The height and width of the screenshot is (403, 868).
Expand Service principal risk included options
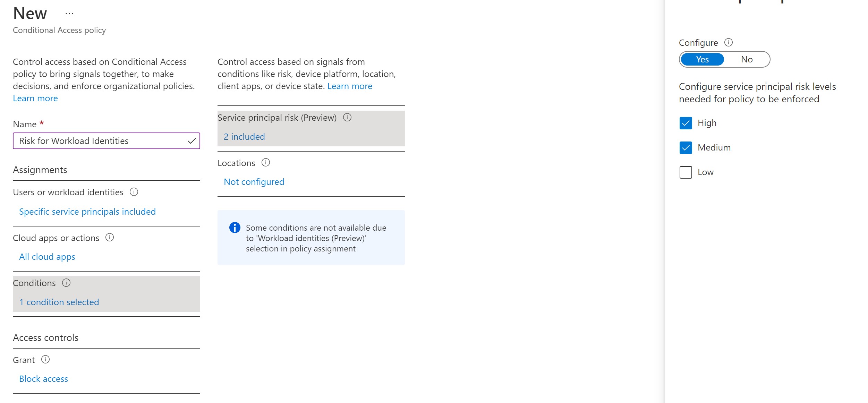point(245,136)
